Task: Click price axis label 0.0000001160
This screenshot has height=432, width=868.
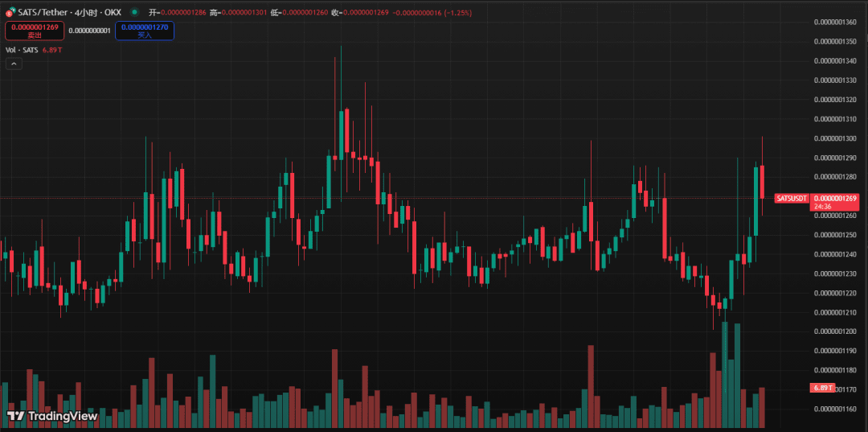Action: click(x=835, y=409)
